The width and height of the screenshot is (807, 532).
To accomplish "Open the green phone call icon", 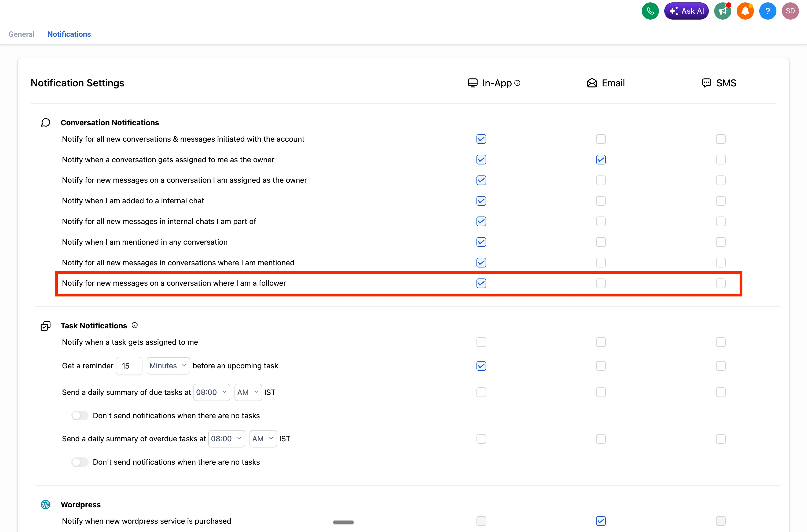I will pos(650,10).
